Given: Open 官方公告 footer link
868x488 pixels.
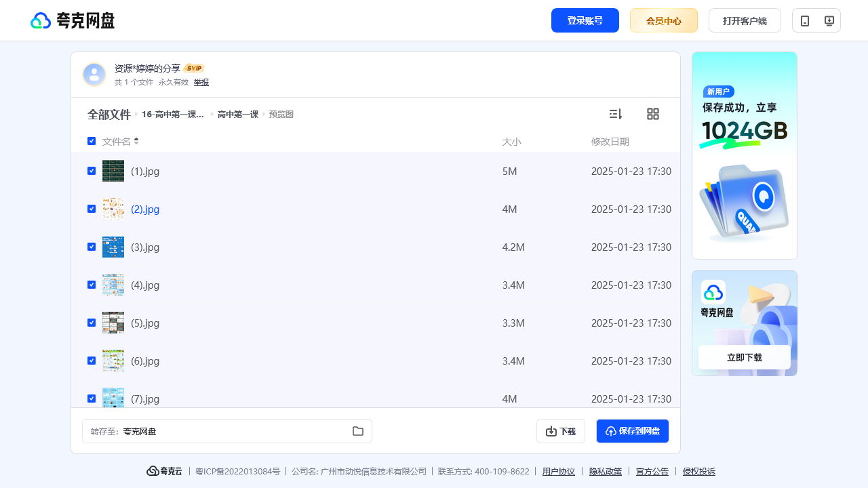Looking at the screenshot, I should [652, 472].
